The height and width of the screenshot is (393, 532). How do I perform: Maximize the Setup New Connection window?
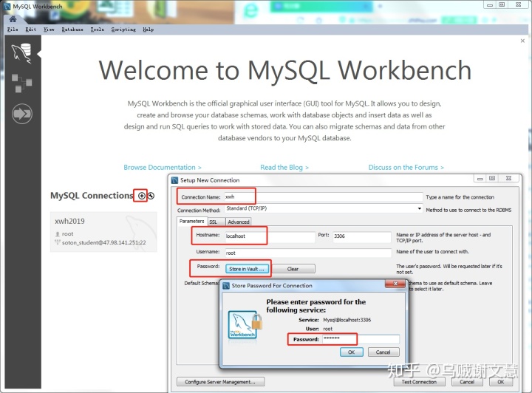[492, 178]
